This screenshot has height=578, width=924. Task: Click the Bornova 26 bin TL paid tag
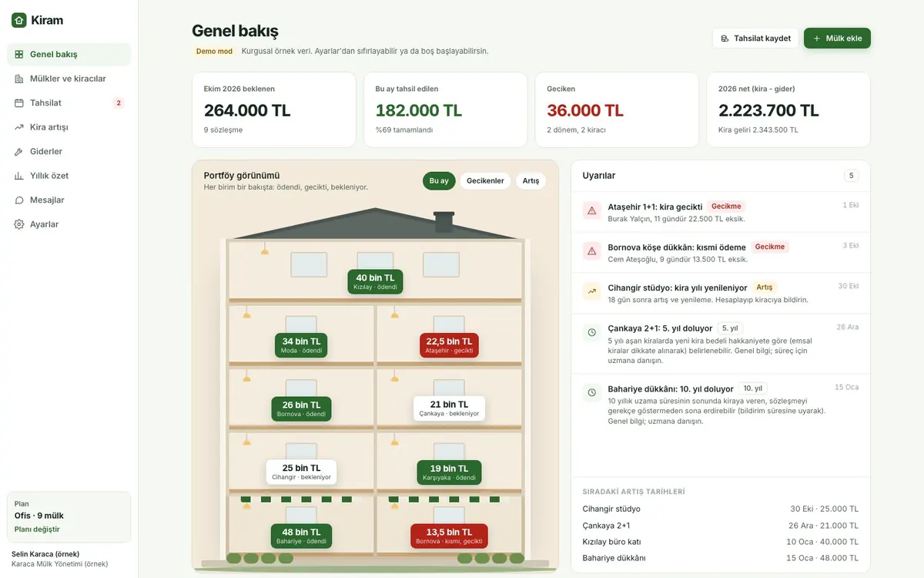[301, 408]
